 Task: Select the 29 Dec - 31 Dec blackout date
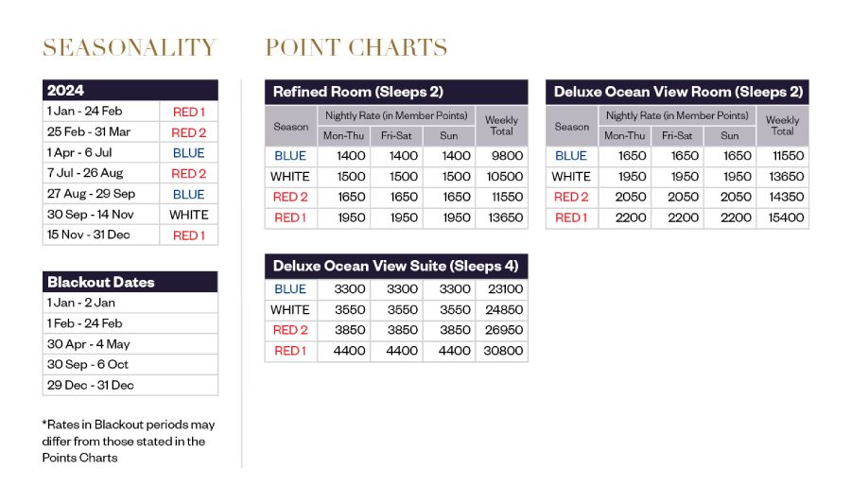click(x=91, y=385)
